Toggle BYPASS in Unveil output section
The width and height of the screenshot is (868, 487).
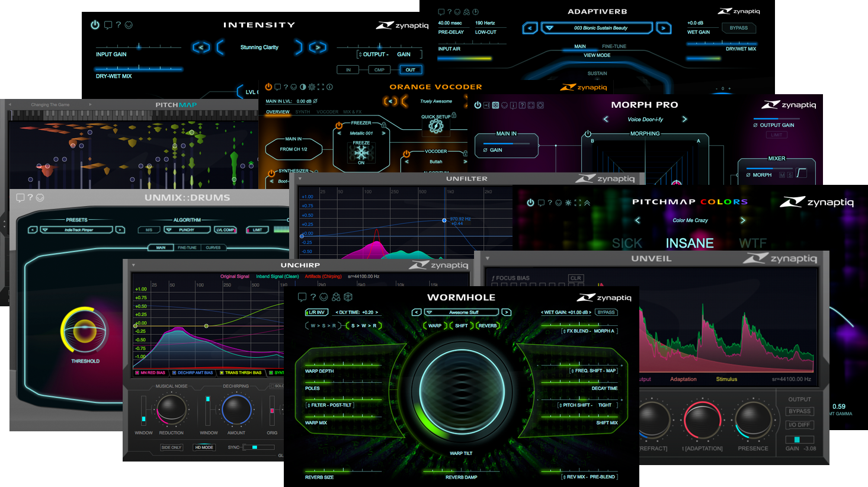[x=799, y=411]
